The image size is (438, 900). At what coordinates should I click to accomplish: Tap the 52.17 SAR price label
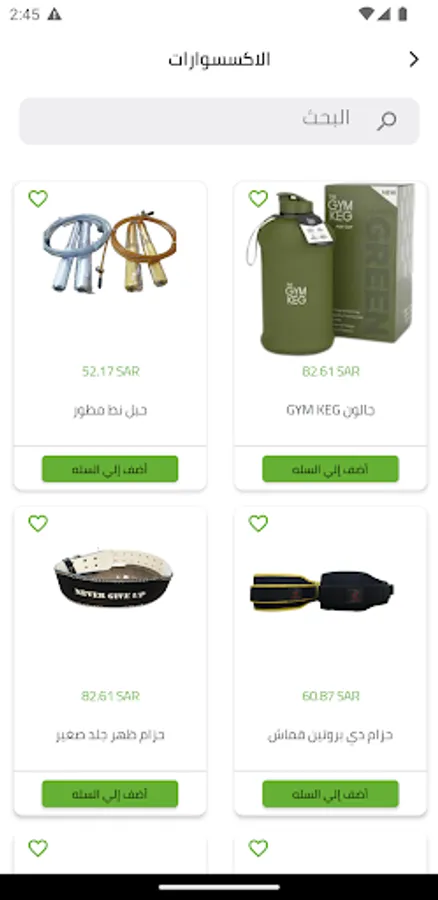(110, 371)
